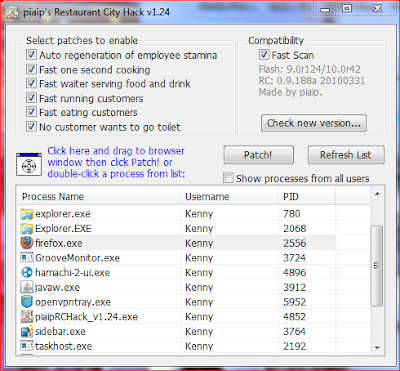The width and height of the screenshot is (400, 371).
Task: Click Kenny username in firefox.exe row
Action: pos(199,244)
